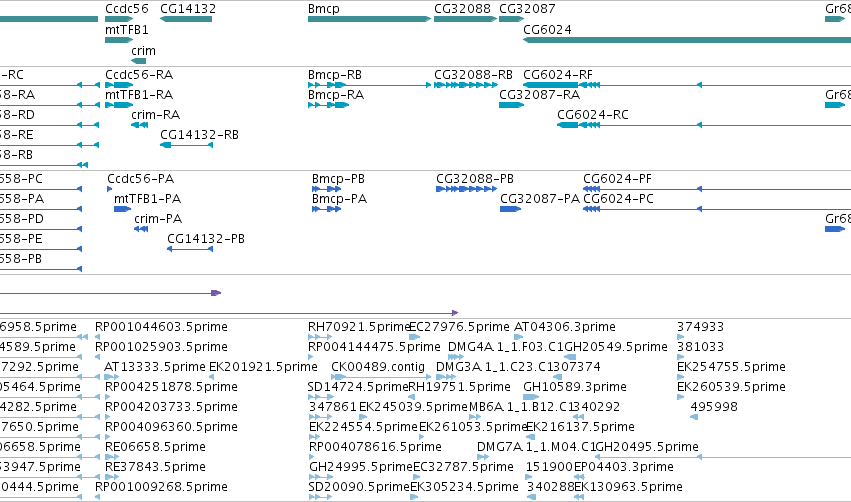This screenshot has height=502, width=851.
Task: Select the EK201921.5prime EST label
Action: coord(263,367)
